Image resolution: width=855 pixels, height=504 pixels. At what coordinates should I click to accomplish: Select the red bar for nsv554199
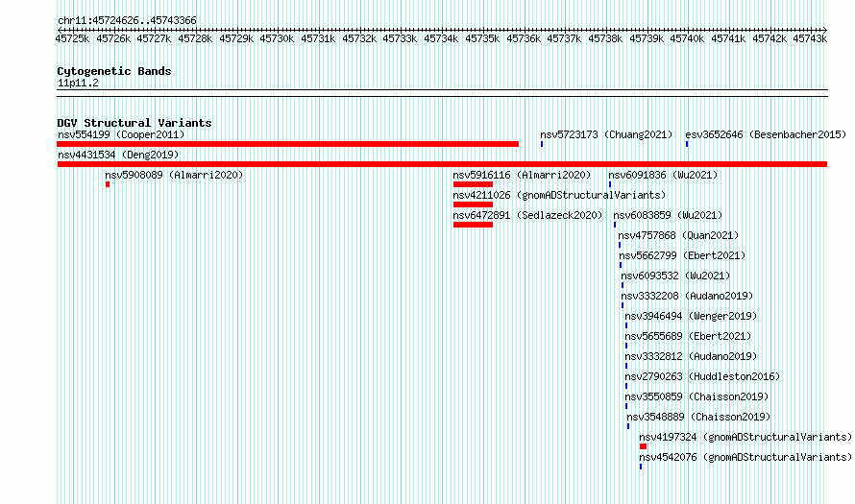coord(288,144)
